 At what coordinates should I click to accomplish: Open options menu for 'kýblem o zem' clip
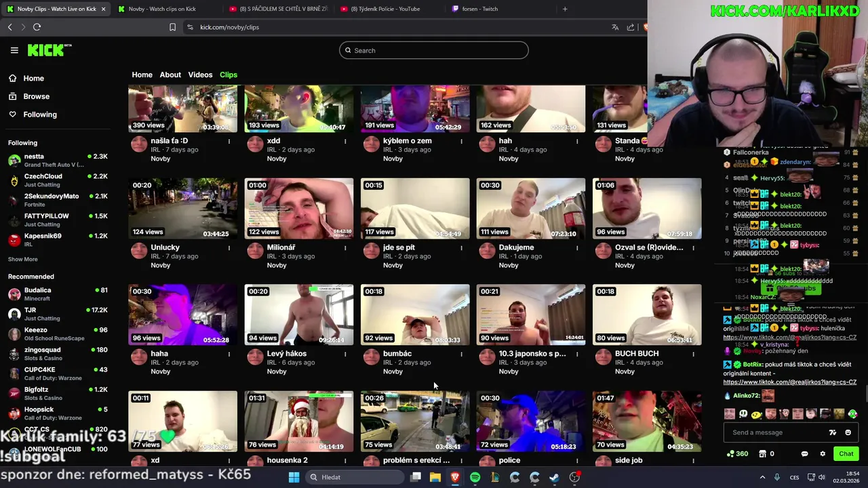click(461, 141)
